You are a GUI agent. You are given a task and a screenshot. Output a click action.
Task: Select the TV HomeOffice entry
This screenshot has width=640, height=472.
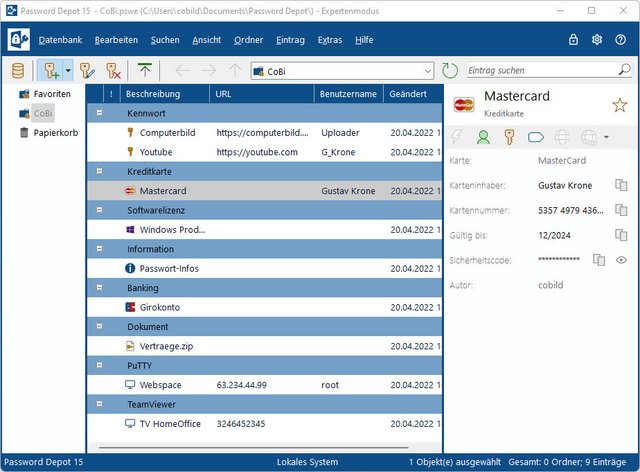coord(264,423)
